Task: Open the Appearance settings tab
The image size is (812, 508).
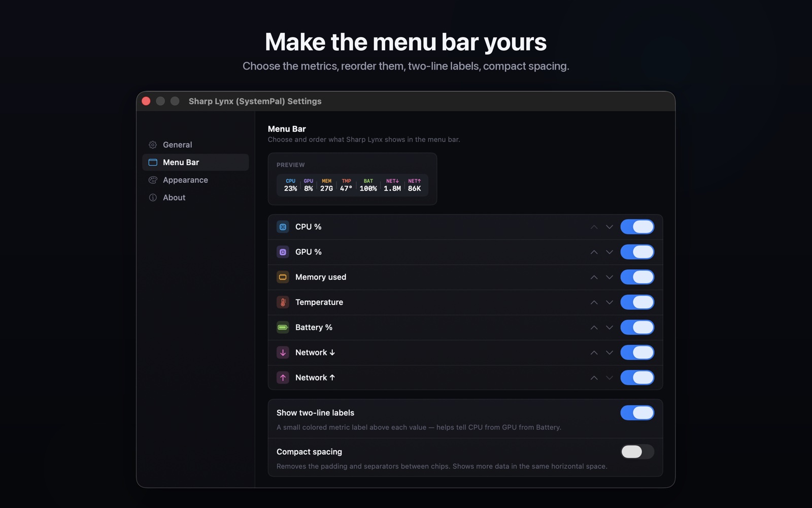Action: click(x=195, y=180)
